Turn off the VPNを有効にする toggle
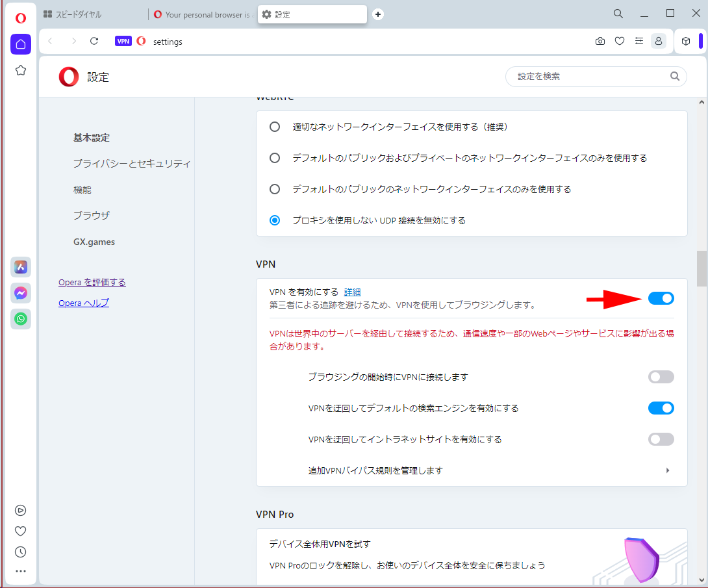The height and width of the screenshot is (588, 708). pos(661,298)
